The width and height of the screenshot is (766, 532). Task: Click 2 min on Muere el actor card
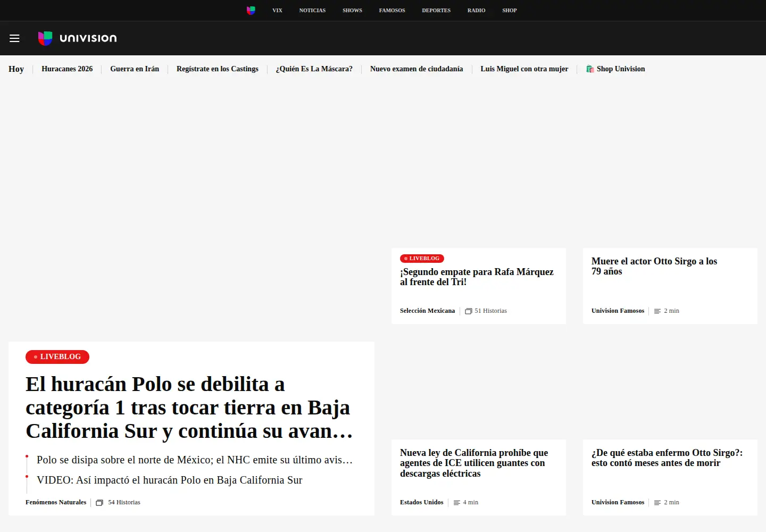coord(671,311)
